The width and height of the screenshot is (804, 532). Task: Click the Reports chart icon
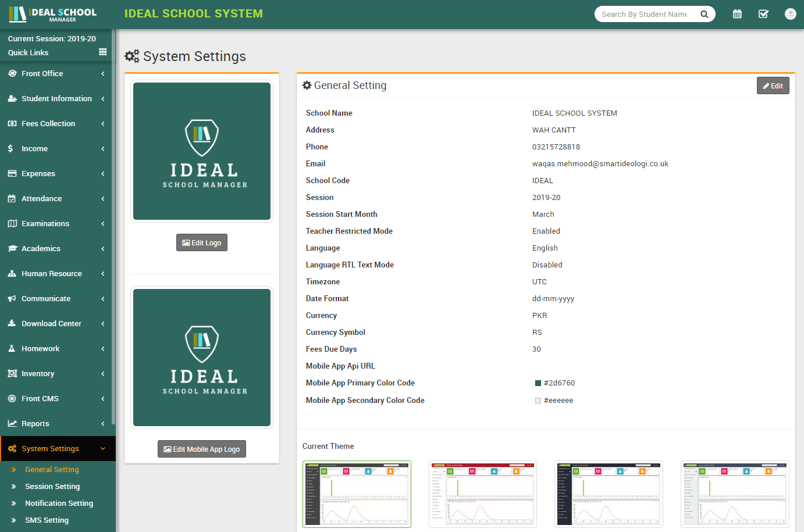pyautogui.click(x=12, y=423)
